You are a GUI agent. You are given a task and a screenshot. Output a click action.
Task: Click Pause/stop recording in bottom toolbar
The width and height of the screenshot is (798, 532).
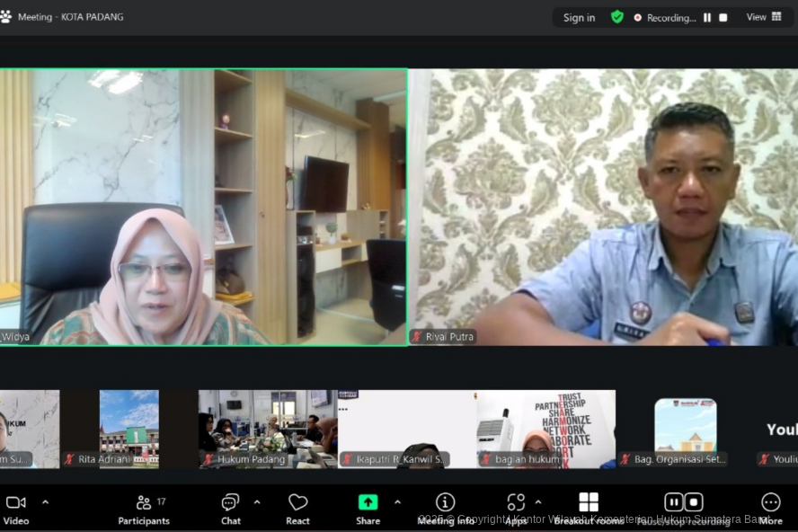click(x=683, y=508)
